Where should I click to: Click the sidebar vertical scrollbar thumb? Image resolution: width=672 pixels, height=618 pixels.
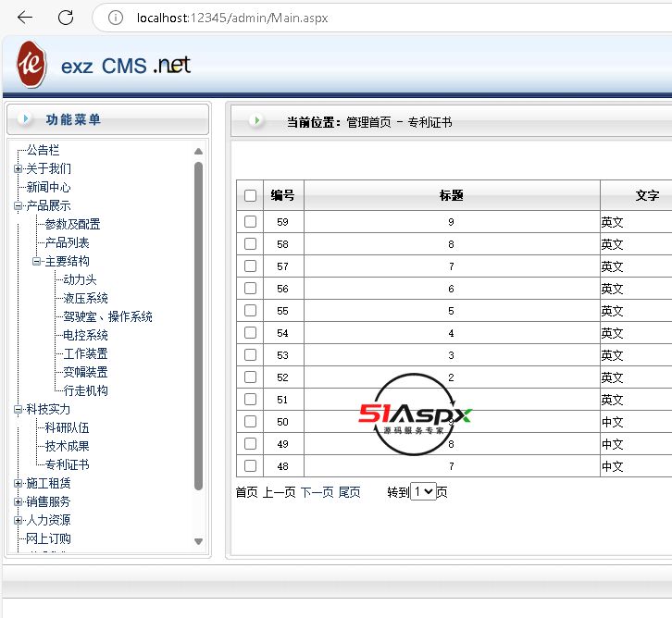(198, 324)
